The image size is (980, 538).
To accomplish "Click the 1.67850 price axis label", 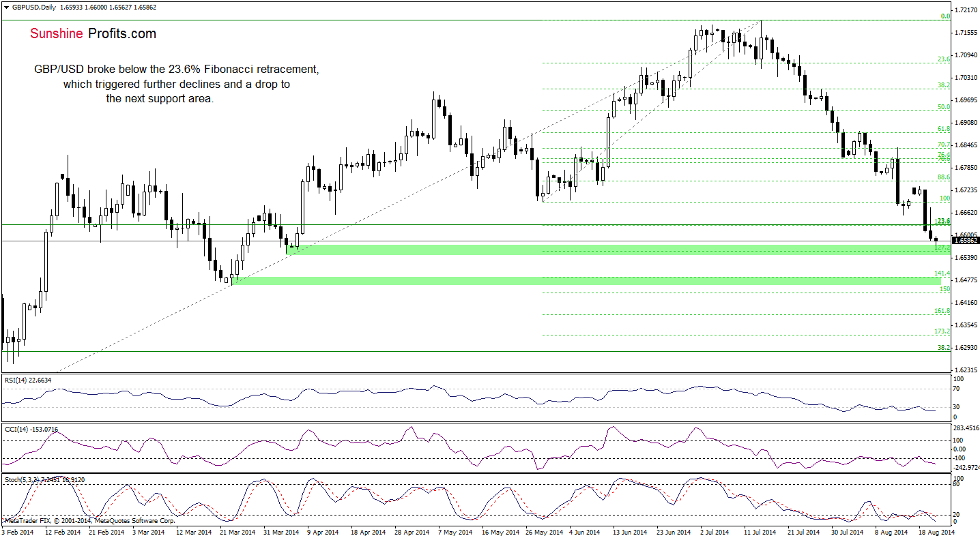I will tap(967, 168).
